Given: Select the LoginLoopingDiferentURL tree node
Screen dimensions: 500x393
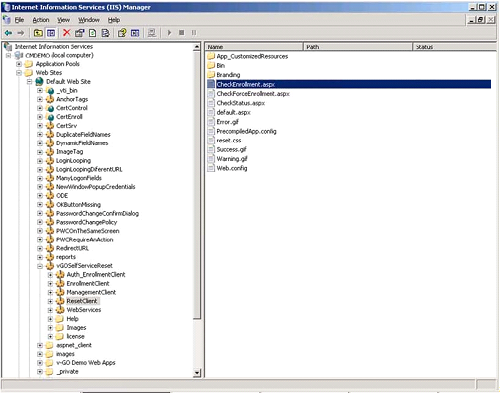Looking at the screenshot, I should (89, 169).
